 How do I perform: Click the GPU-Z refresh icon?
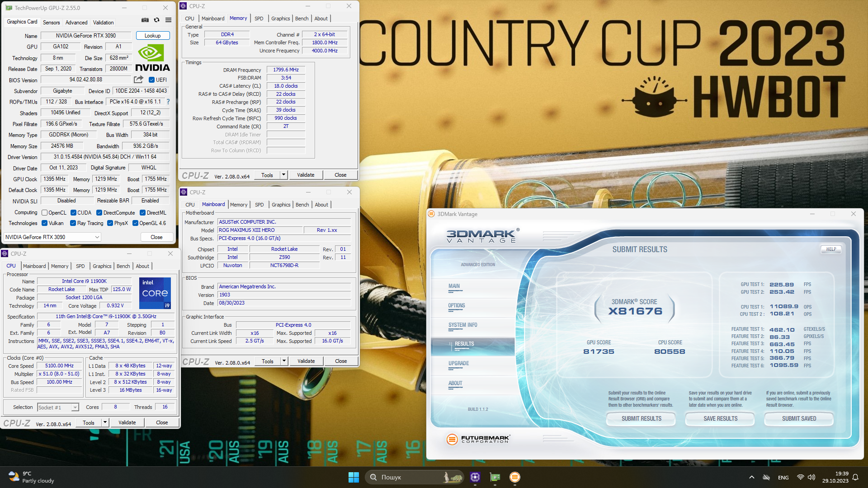click(156, 20)
